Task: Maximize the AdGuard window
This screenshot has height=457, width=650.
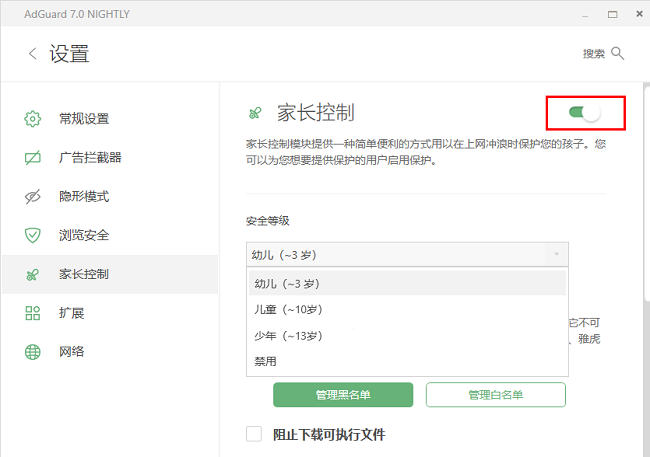Action: pyautogui.click(x=612, y=15)
